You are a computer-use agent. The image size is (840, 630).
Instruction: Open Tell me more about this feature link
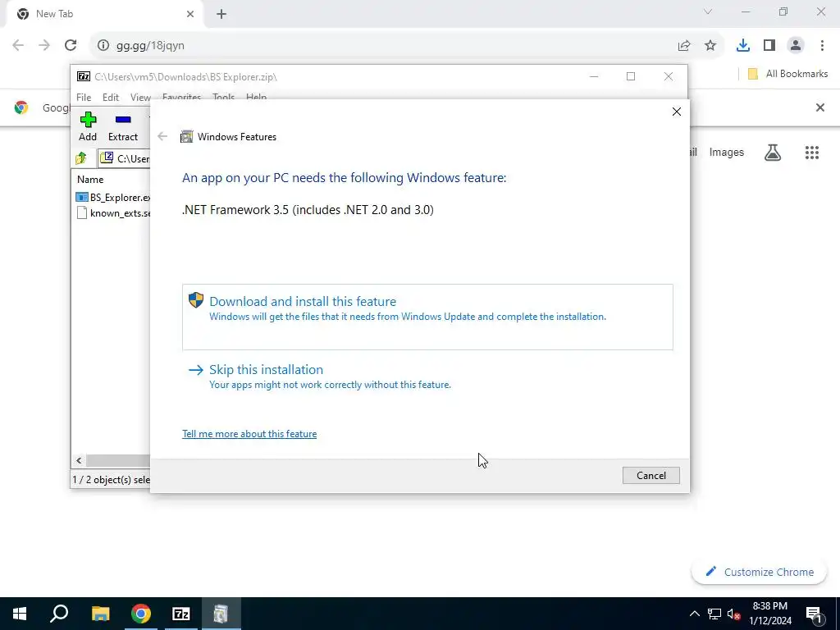(249, 434)
